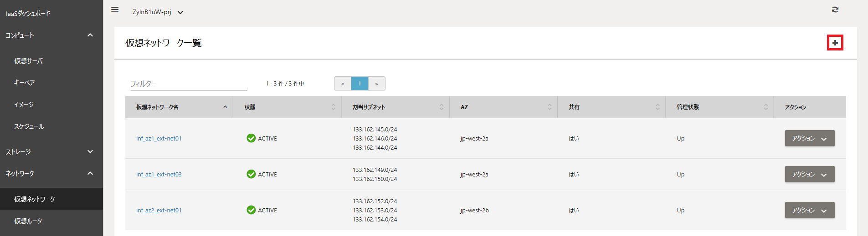
Task: Click subnet 133.162.149.0/24
Action: pos(375,170)
